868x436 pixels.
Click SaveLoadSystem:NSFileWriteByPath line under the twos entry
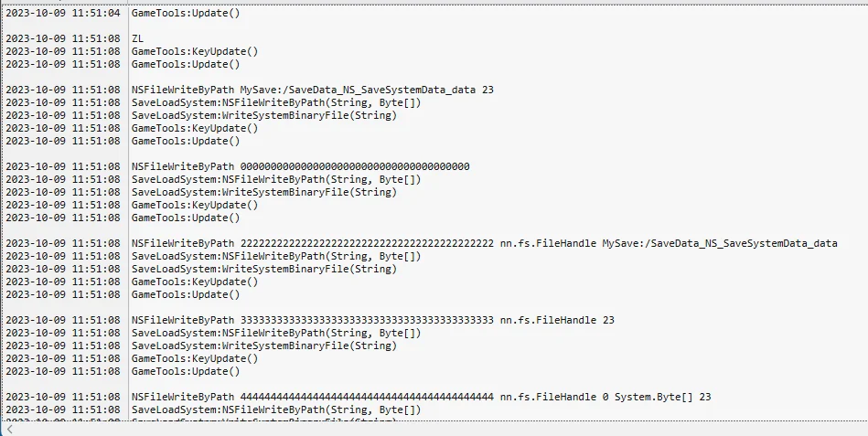[x=276, y=256]
